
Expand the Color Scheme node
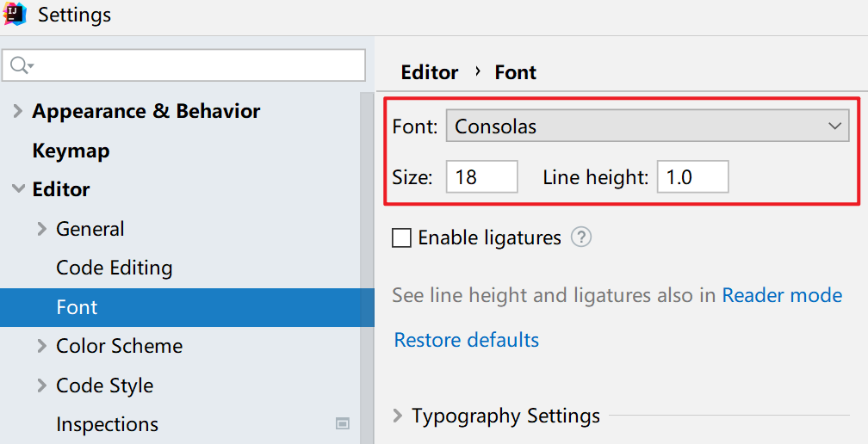pyautogui.click(x=42, y=346)
